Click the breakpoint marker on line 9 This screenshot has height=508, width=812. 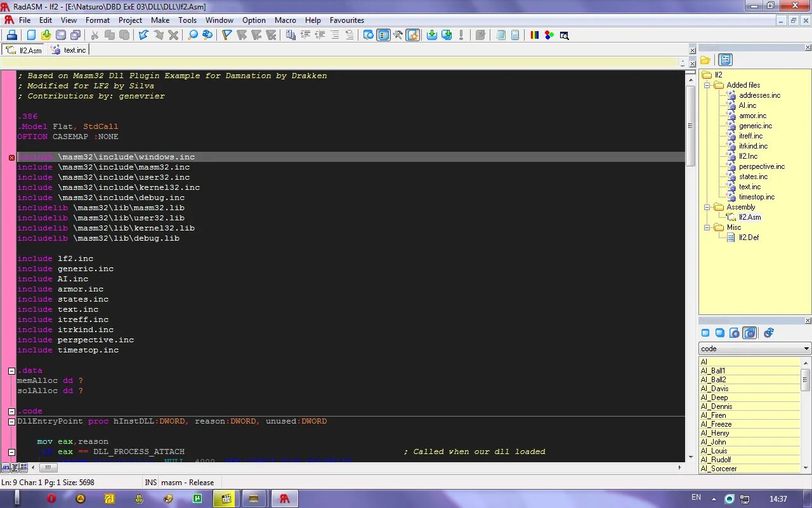(x=11, y=157)
